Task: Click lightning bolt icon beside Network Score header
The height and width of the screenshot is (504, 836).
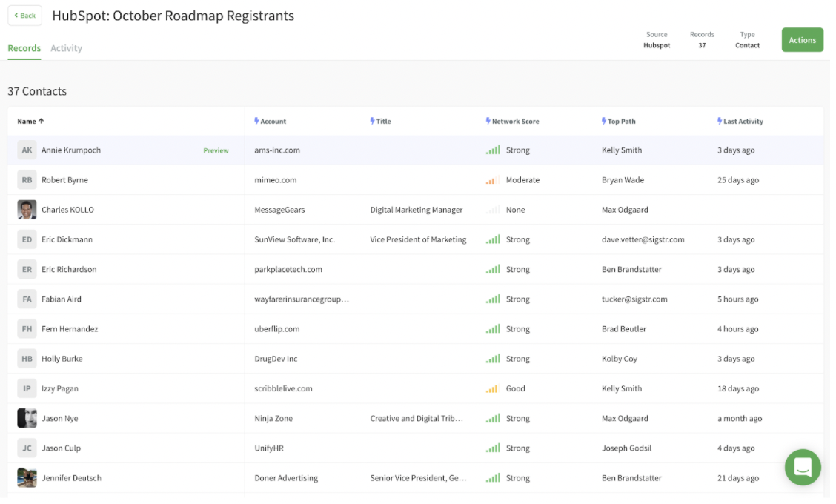Action: [x=488, y=121]
